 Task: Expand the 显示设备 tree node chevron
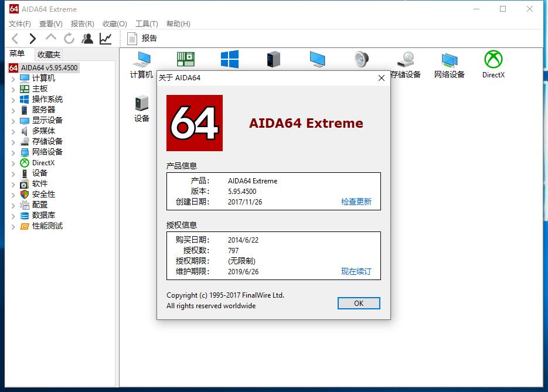point(13,121)
